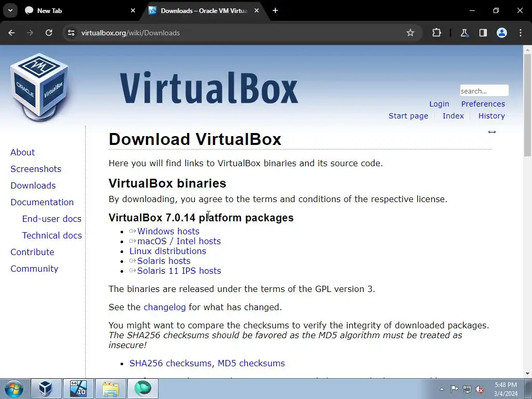Open About in the sidebar
The height and width of the screenshot is (399, 532).
(23, 152)
